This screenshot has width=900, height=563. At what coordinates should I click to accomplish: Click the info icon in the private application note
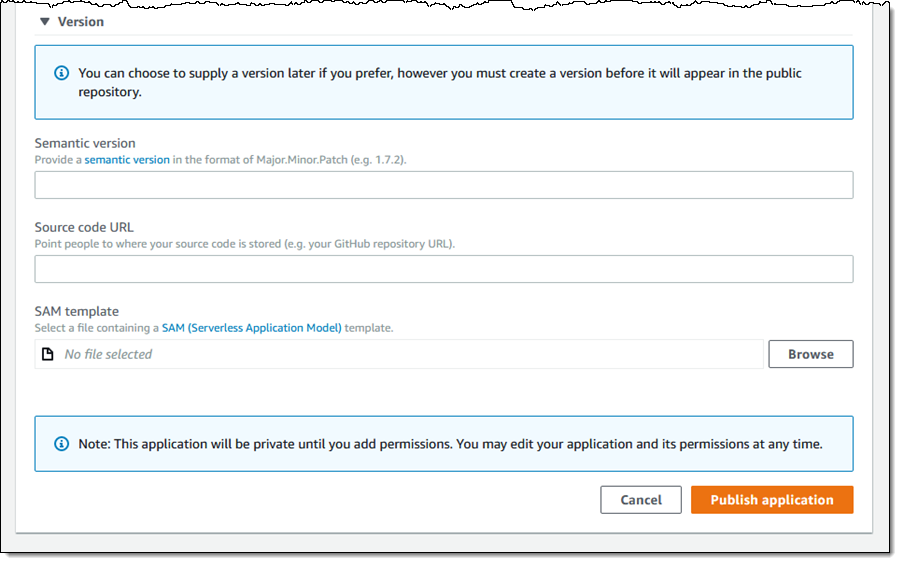click(x=62, y=443)
